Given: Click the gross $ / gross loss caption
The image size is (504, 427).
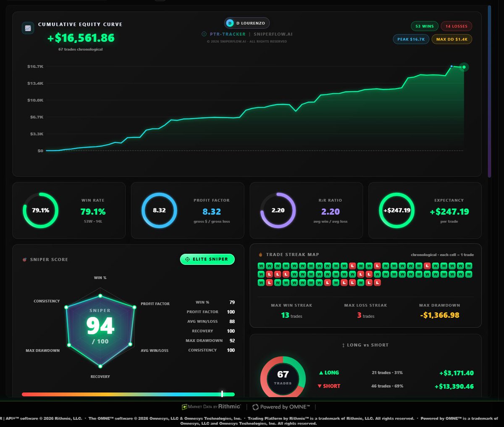Looking at the screenshot, I should (212, 221).
